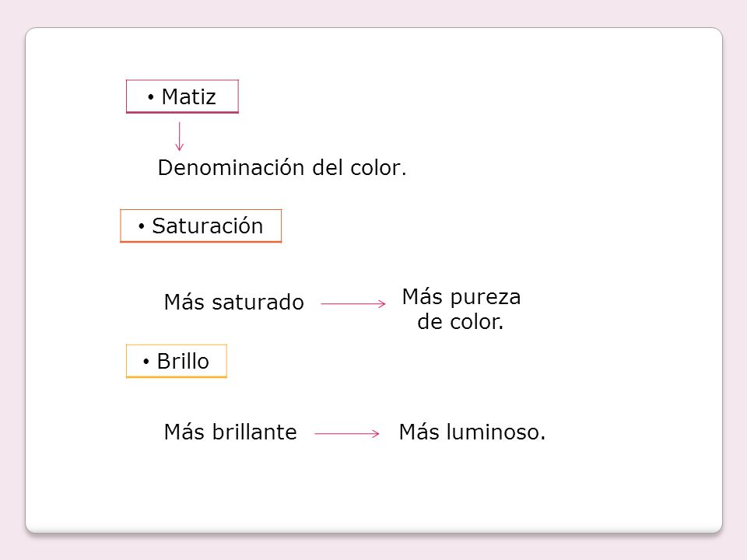The width and height of the screenshot is (747, 560).
Task: Click the Más luminoso text
Action: tap(472, 432)
